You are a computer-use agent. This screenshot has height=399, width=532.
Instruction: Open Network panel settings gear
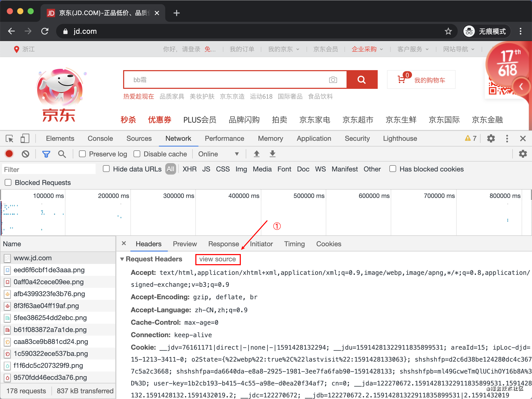click(523, 154)
